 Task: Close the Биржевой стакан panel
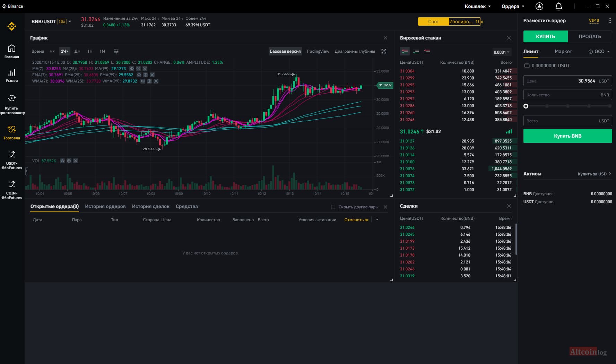pyautogui.click(x=509, y=38)
